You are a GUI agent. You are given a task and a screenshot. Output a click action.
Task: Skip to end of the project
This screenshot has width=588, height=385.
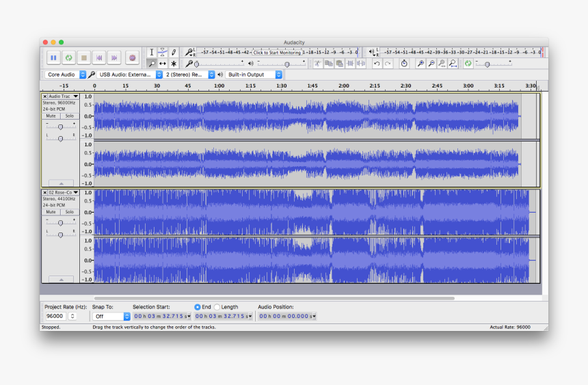point(114,58)
